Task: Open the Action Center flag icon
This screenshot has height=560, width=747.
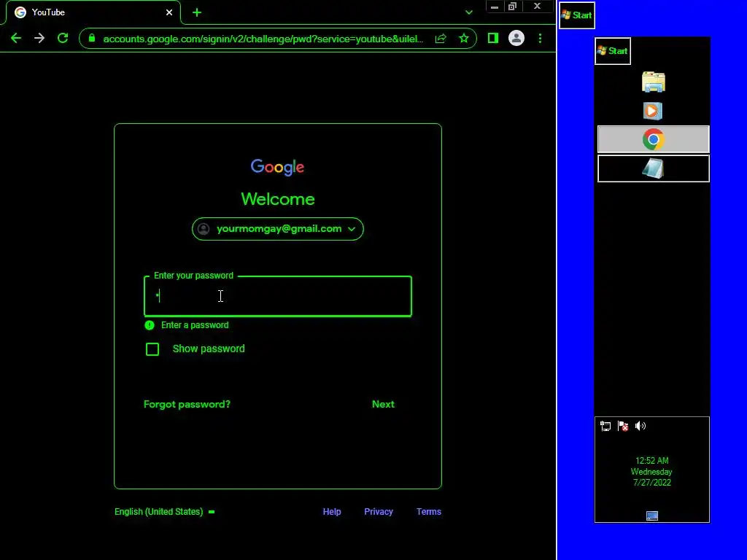Action: [x=623, y=426]
